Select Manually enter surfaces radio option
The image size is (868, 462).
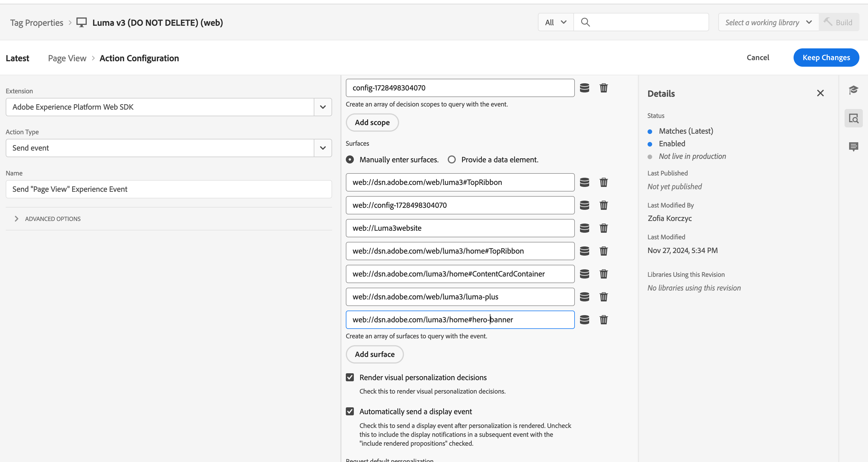click(350, 160)
